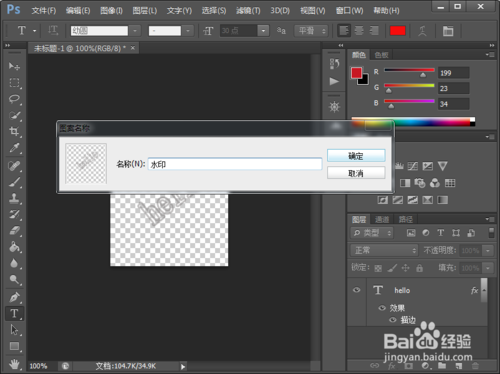Select the Move tool
The width and height of the screenshot is (500, 374).
pyautogui.click(x=14, y=66)
